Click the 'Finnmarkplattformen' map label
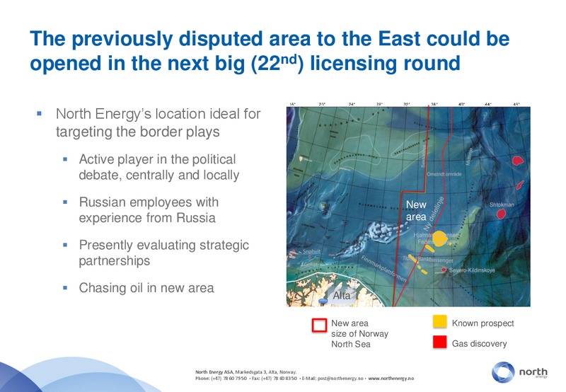This screenshot has height=392, width=566. (x=384, y=269)
